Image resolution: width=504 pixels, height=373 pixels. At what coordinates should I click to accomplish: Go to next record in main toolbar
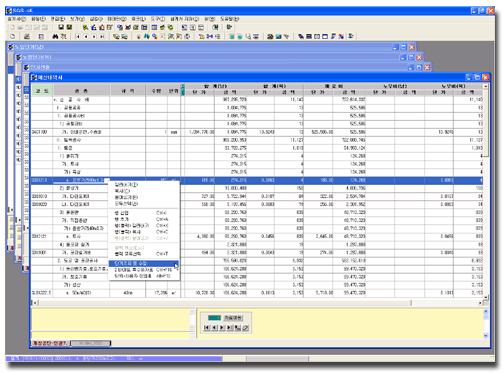coord(94,36)
